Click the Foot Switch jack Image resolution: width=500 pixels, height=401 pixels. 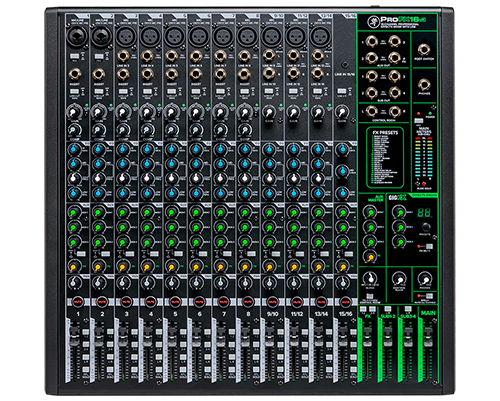point(424,50)
